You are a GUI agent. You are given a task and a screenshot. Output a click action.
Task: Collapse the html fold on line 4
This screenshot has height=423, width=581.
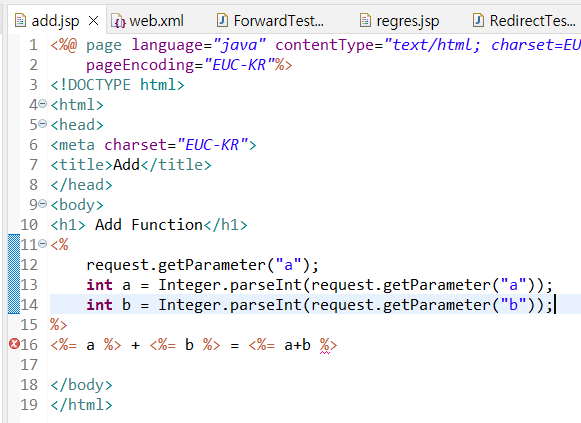point(43,104)
